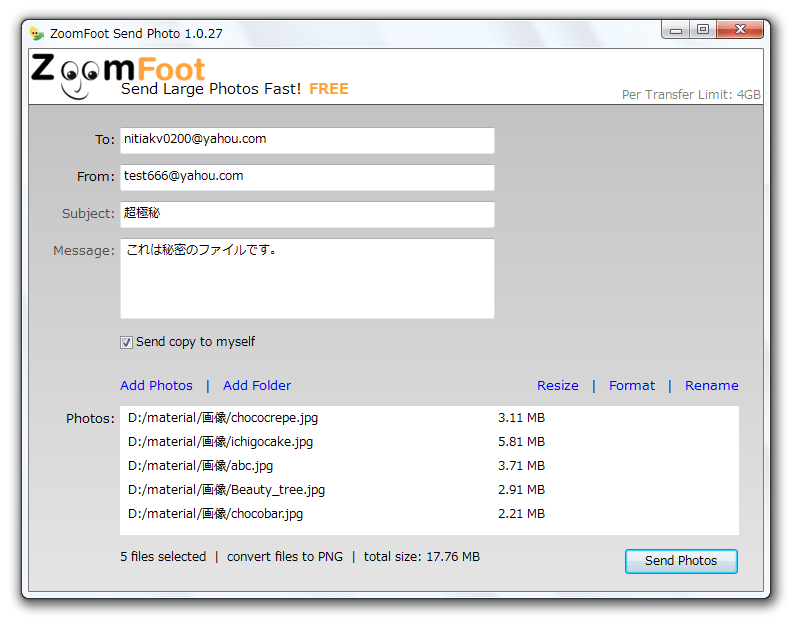Click the '5 files selected' status text
The width and height of the screenshot is (795, 623).
click(x=163, y=557)
